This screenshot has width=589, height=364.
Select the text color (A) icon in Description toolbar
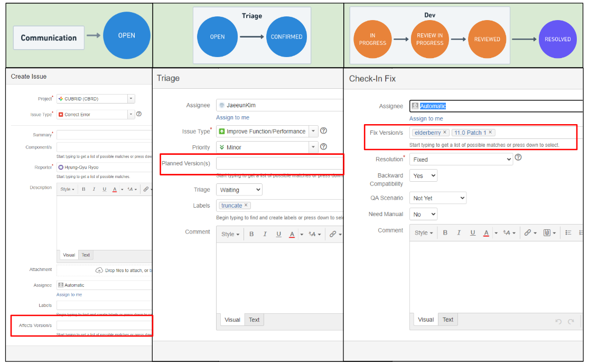tap(115, 189)
